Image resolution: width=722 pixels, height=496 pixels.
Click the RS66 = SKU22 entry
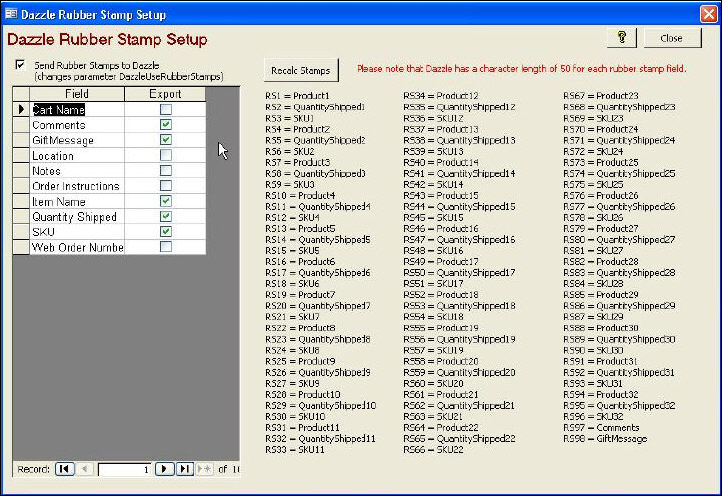click(433, 449)
